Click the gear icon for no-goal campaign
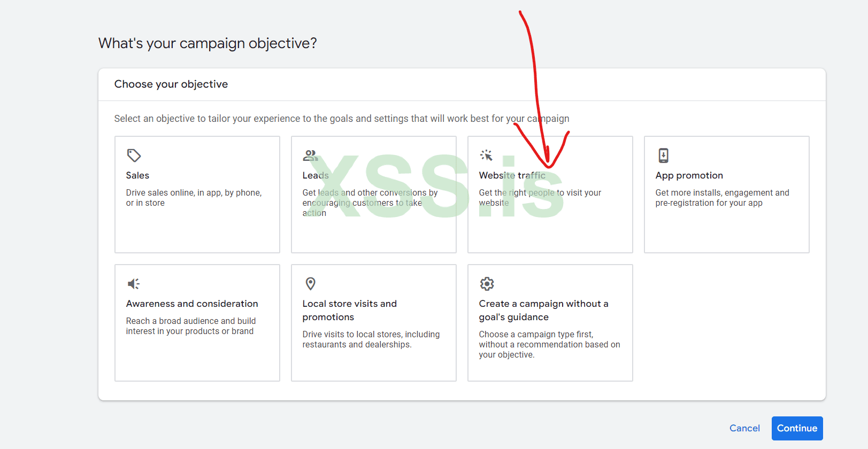Viewport: 868px width, 449px height. pyautogui.click(x=487, y=284)
